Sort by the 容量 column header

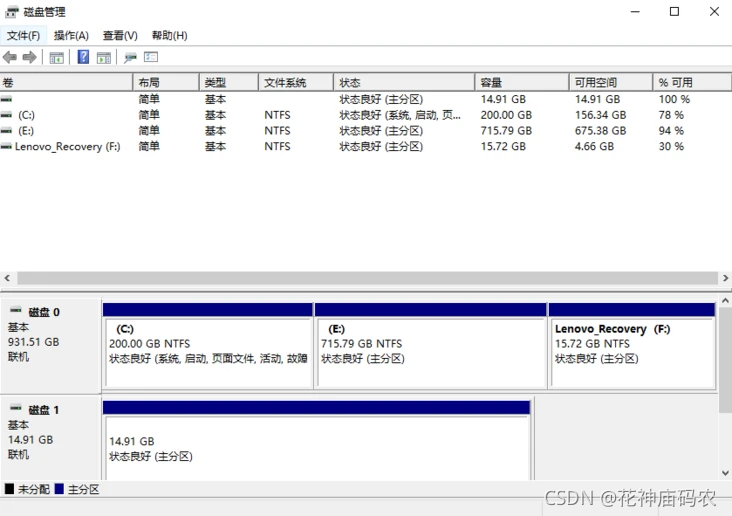tap(522, 83)
